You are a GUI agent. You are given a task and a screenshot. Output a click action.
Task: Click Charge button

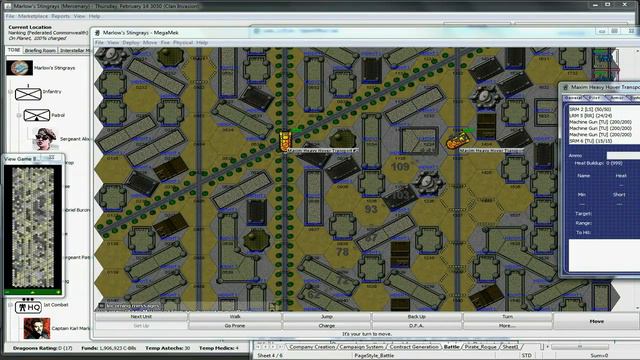(x=327, y=326)
